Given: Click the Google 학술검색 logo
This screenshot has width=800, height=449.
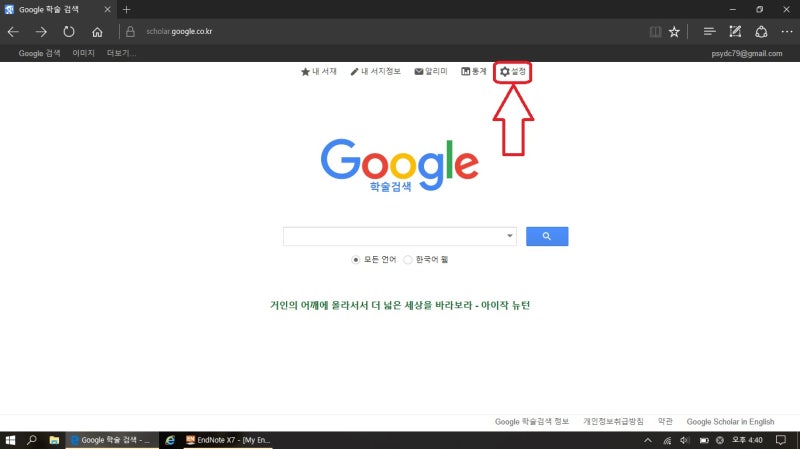Looking at the screenshot, I should point(399,165).
